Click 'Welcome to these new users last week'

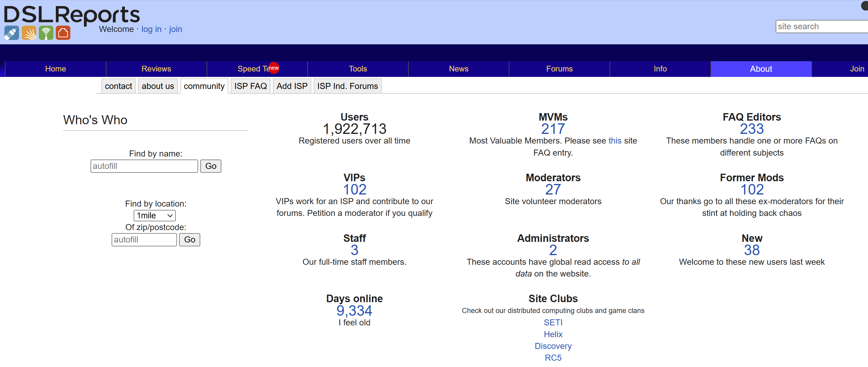coord(752,262)
